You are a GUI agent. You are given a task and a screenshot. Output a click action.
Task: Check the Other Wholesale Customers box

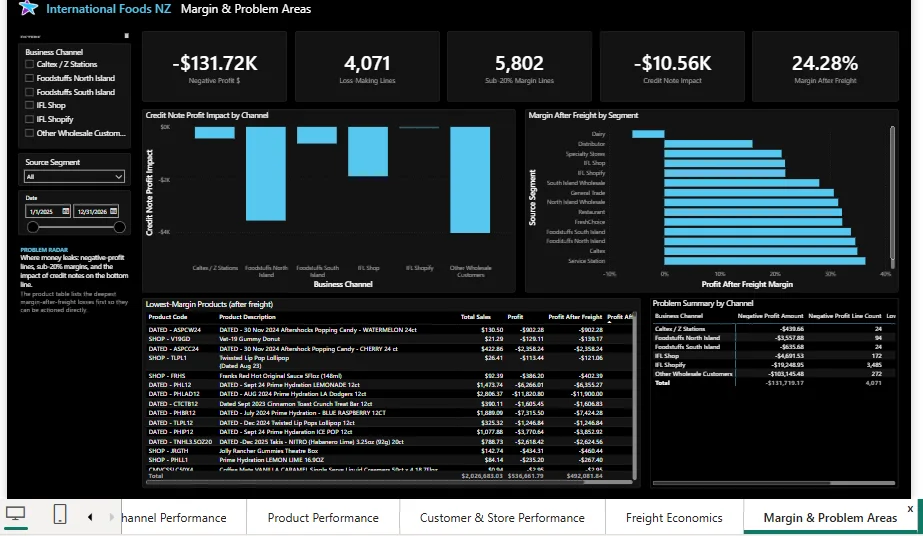(29, 133)
